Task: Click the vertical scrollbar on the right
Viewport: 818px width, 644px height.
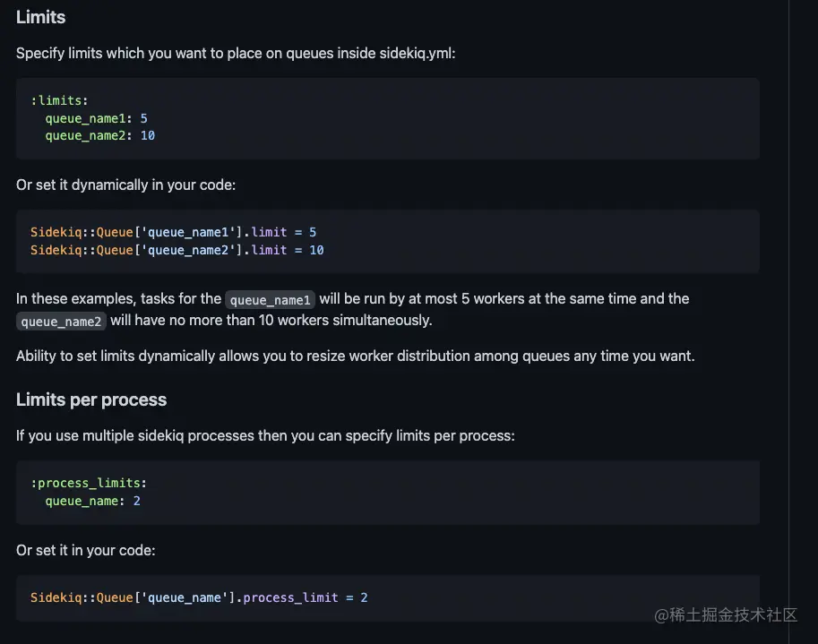Action: click(789, 322)
